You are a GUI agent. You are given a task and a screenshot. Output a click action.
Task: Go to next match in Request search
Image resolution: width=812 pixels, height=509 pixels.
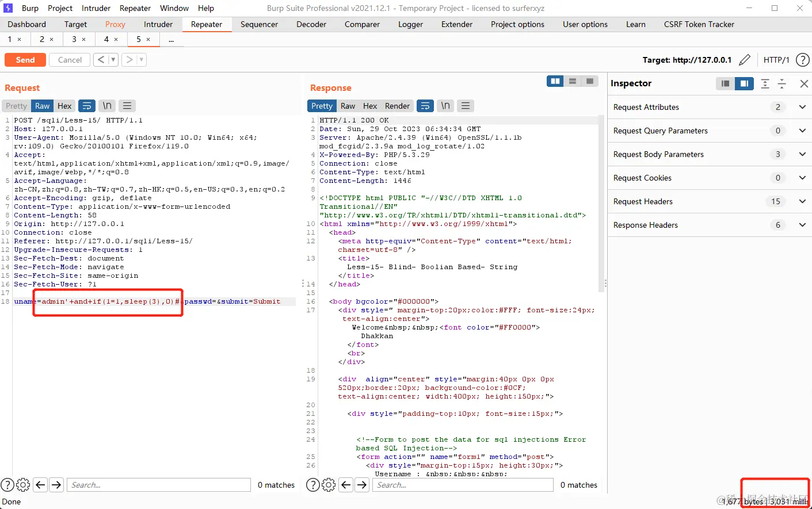56,485
